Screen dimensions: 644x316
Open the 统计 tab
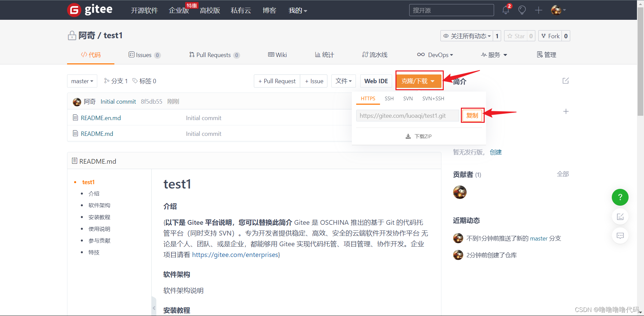click(x=324, y=55)
